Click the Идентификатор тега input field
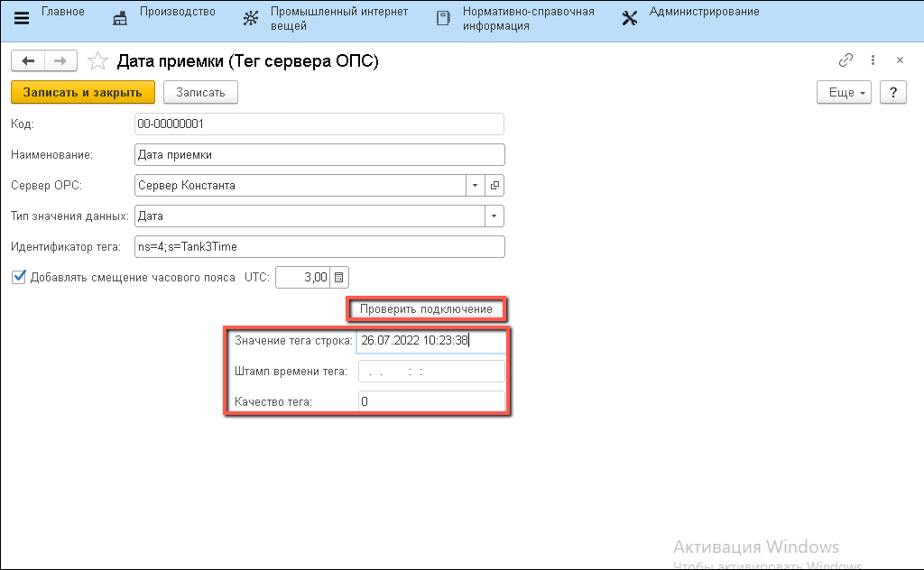The image size is (924, 570). pyautogui.click(x=319, y=247)
